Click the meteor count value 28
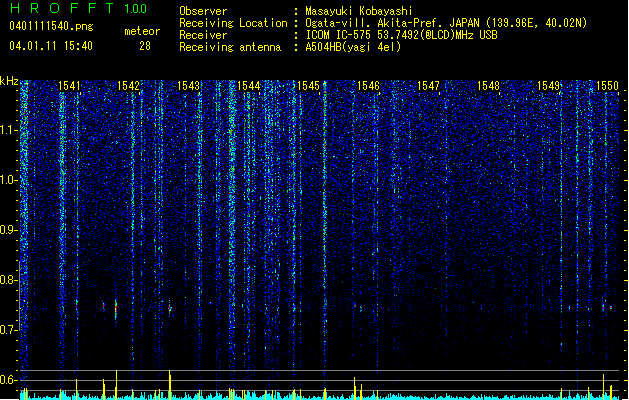The image size is (629, 400). [x=145, y=46]
